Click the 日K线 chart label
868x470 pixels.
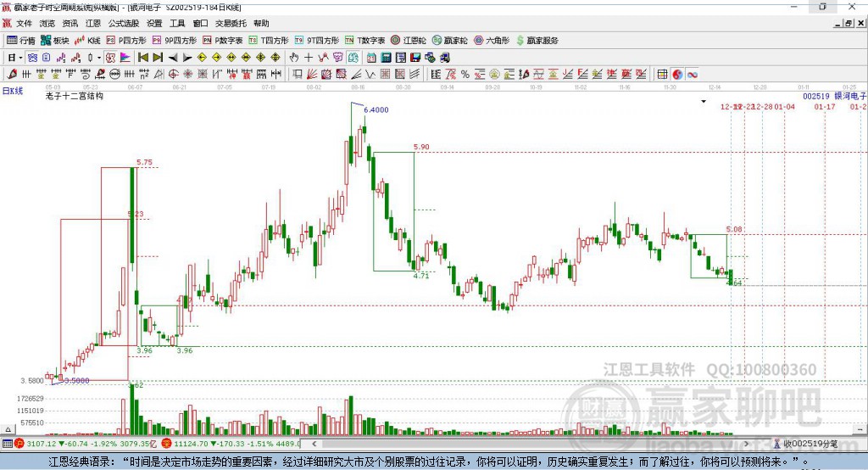coord(12,91)
